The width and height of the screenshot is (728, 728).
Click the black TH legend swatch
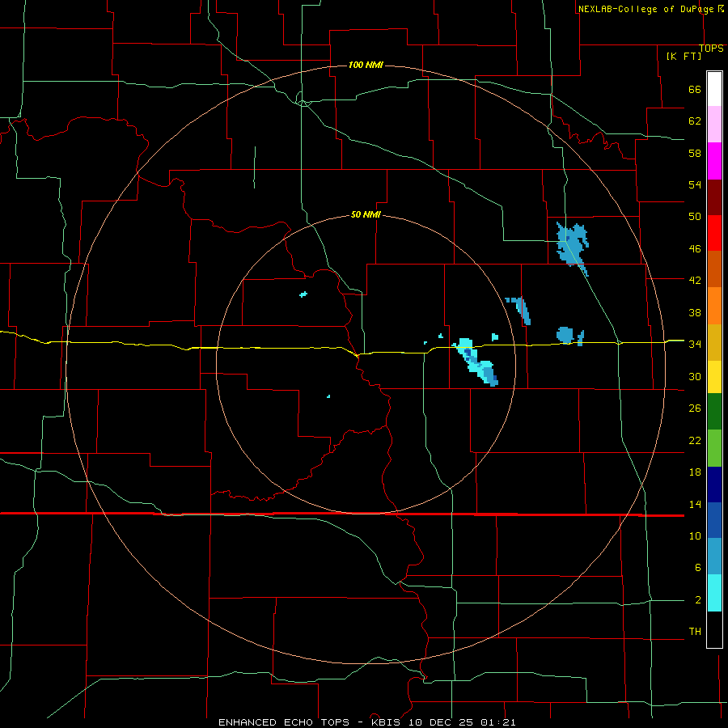714,629
